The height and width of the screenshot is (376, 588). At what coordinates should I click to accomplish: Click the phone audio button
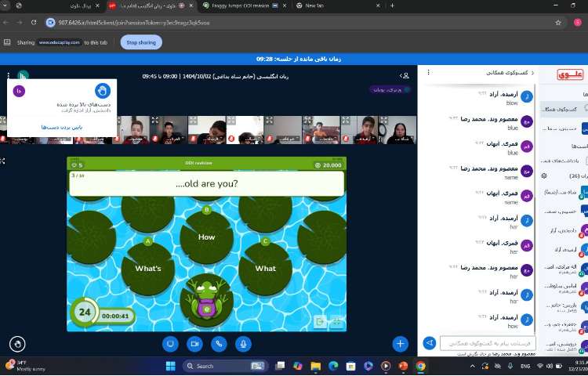point(219,343)
